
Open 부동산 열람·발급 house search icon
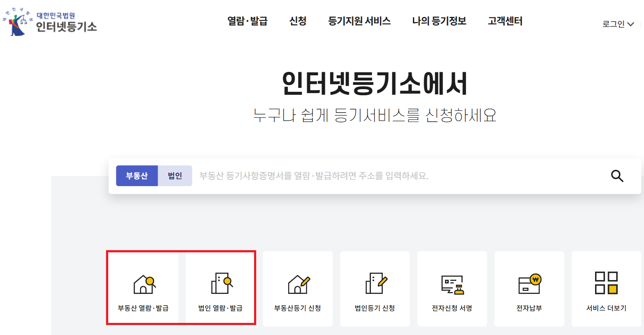coord(144,284)
